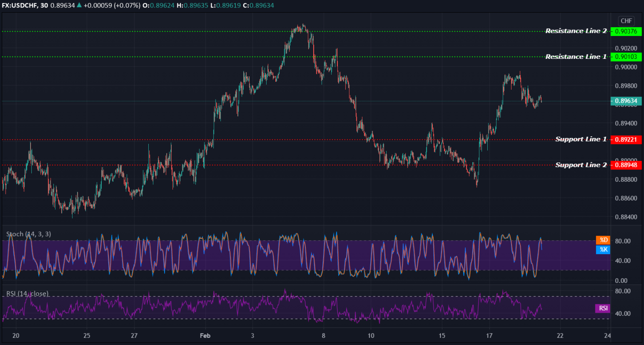Click the green 0.90376 price tag

(x=626, y=31)
